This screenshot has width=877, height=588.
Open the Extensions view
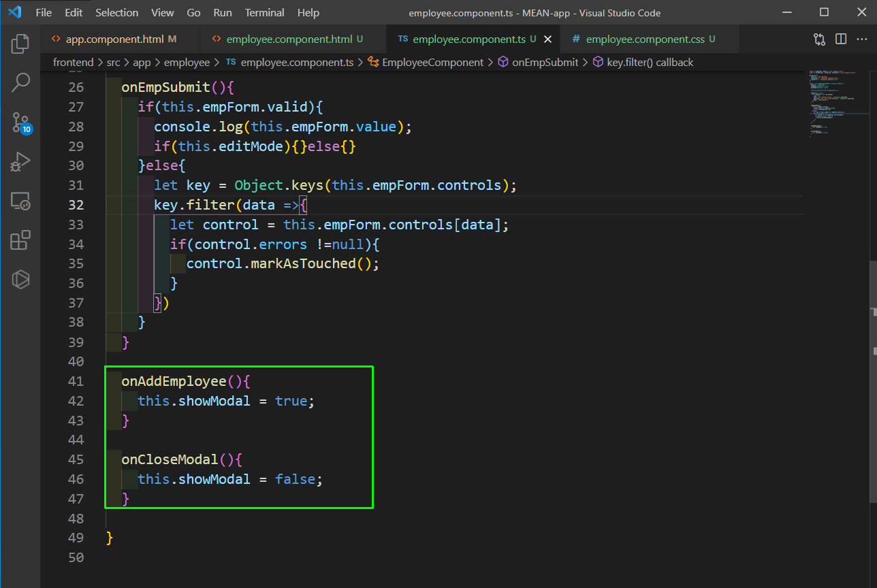[20, 240]
